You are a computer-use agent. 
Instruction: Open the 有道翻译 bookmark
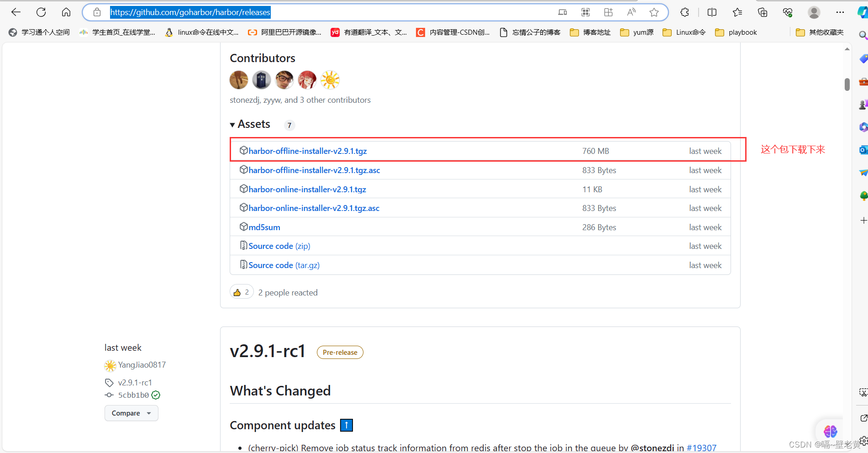pos(369,32)
